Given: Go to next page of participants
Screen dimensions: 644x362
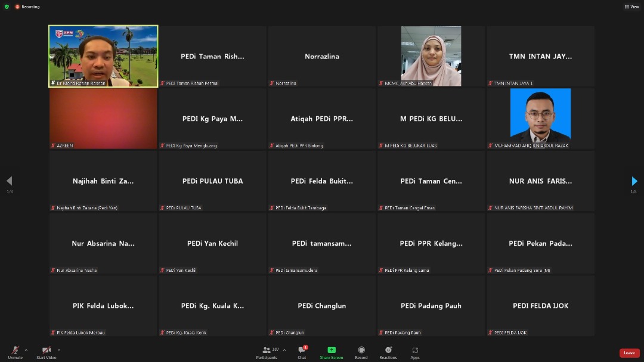Looking at the screenshot, I should coord(634,181).
